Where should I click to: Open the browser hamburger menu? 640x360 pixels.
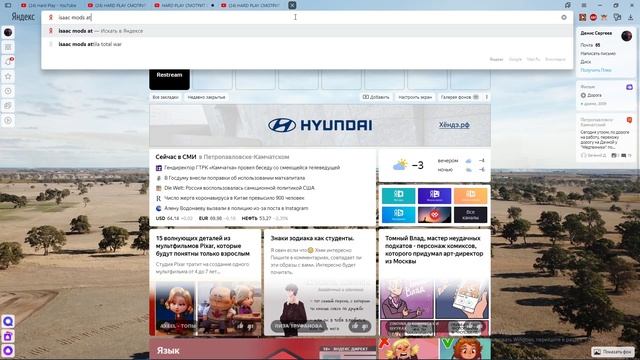point(584,5)
